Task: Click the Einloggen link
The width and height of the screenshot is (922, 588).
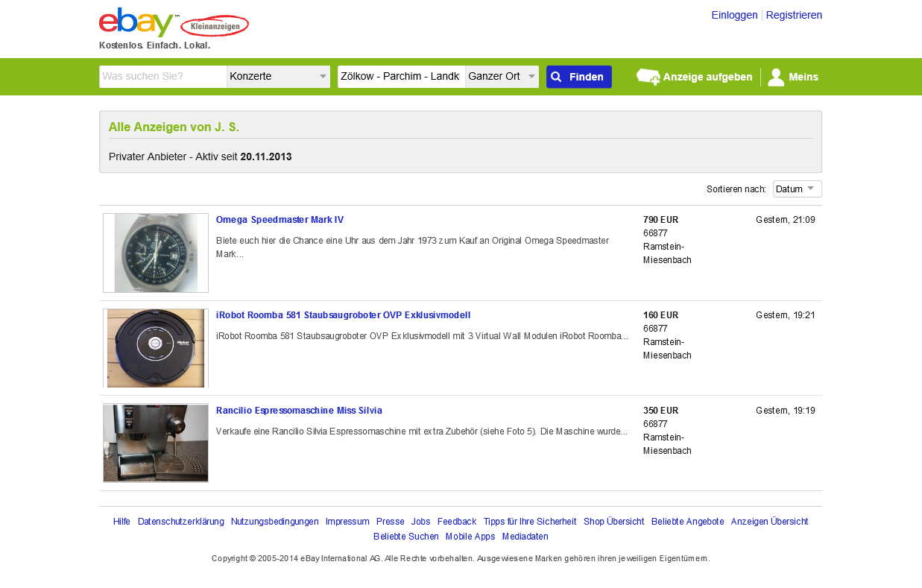Action: (x=735, y=15)
